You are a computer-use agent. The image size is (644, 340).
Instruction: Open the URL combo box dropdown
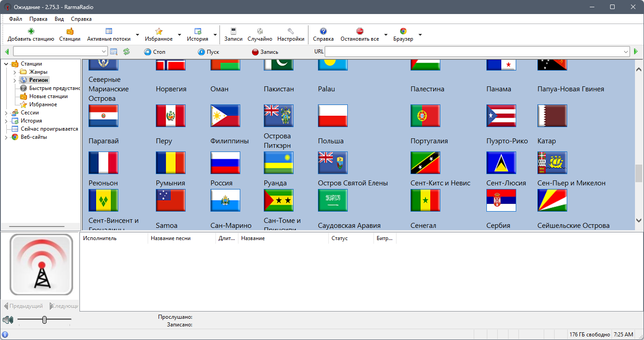(x=626, y=52)
